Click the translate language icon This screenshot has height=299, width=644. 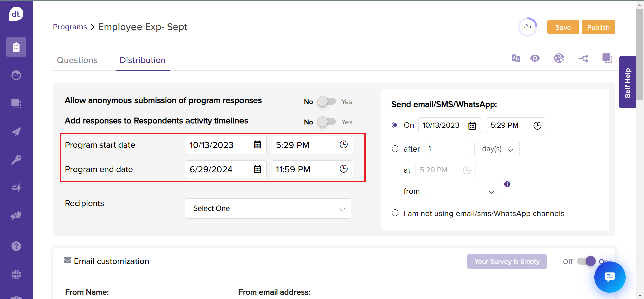click(516, 58)
